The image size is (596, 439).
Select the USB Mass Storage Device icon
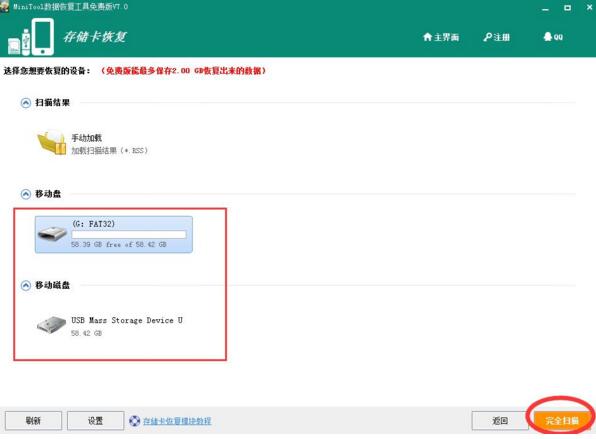(x=51, y=325)
